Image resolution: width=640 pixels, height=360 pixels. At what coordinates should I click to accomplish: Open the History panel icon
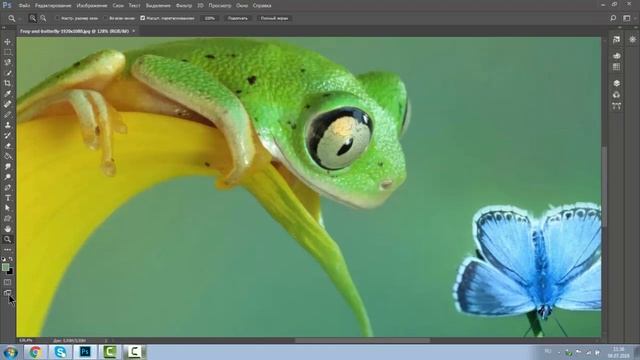pos(616,40)
